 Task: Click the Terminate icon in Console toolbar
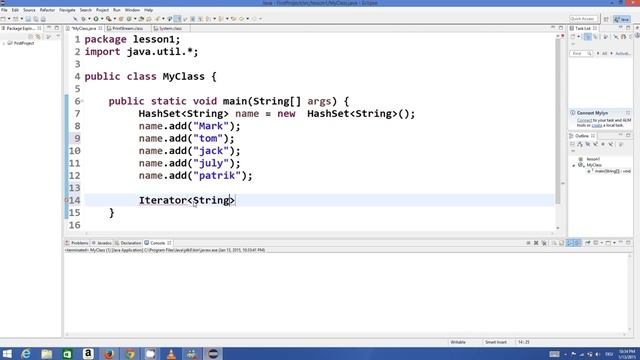point(528,243)
